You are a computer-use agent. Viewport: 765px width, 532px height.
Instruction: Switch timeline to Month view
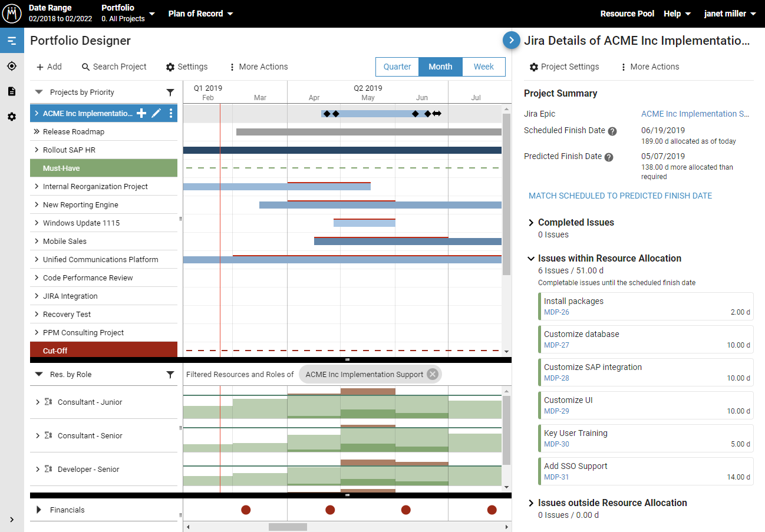tap(440, 67)
